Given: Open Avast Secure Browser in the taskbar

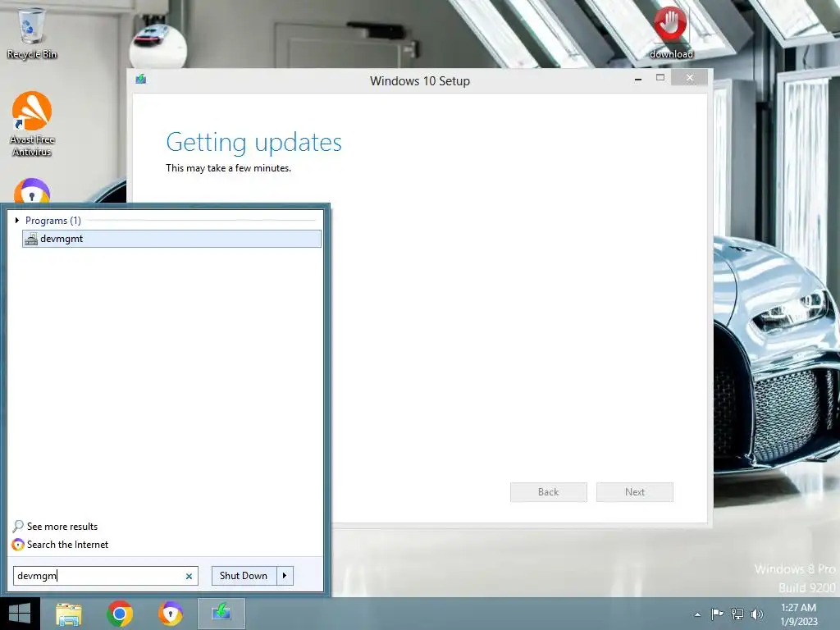Looking at the screenshot, I should click(x=171, y=614).
